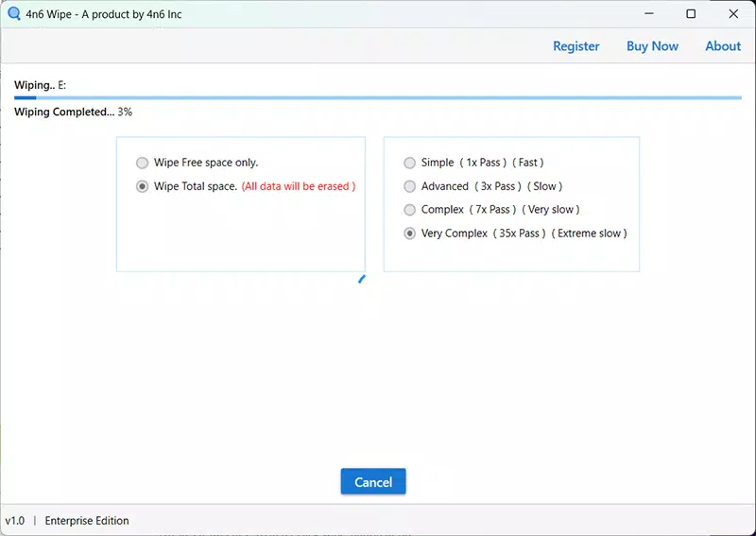Image resolution: width=756 pixels, height=536 pixels.
Task: Click the window title '4n6 Wipe - A product by 4n6 Inc'
Action: [104, 14]
